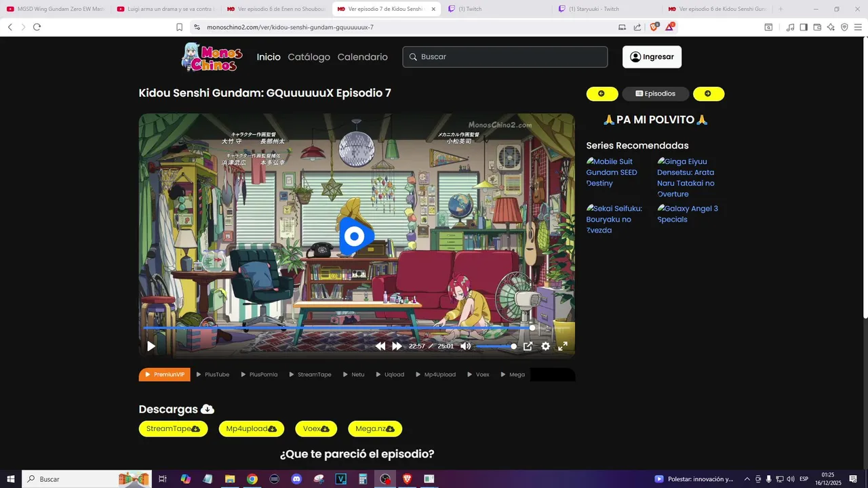Download from StreamTape button
The height and width of the screenshot is (488, 868).
pyautogui.click(x=173, y=428)
